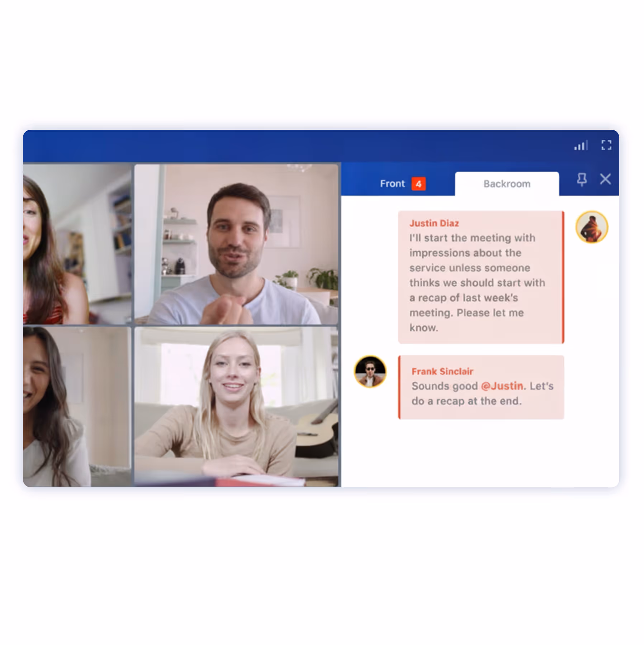Screen dimensions: 644x645
Task: Select the video tile of woman in white top
Action: tap(77, 407)
